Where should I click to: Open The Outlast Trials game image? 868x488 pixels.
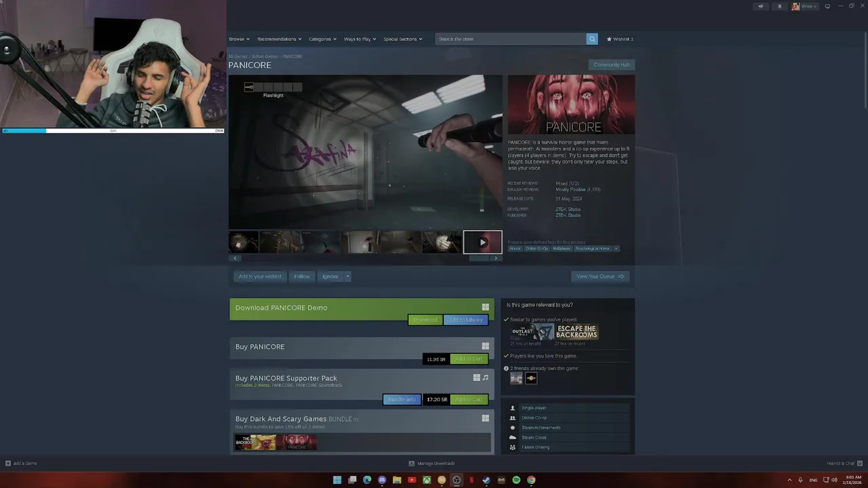532,332
